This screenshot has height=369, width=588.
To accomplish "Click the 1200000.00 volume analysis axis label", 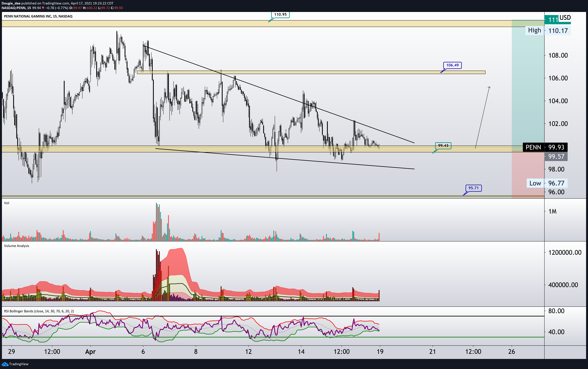I will click(565, 252).
